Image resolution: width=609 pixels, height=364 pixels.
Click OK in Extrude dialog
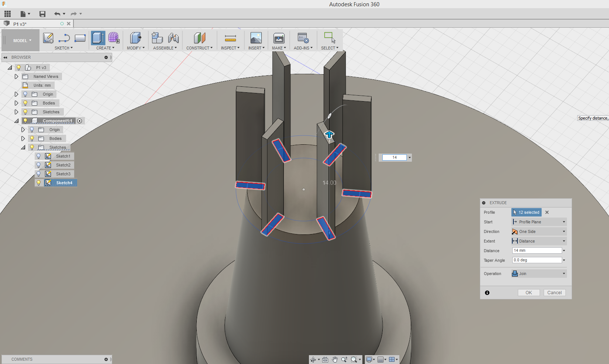tap(529, 292)
